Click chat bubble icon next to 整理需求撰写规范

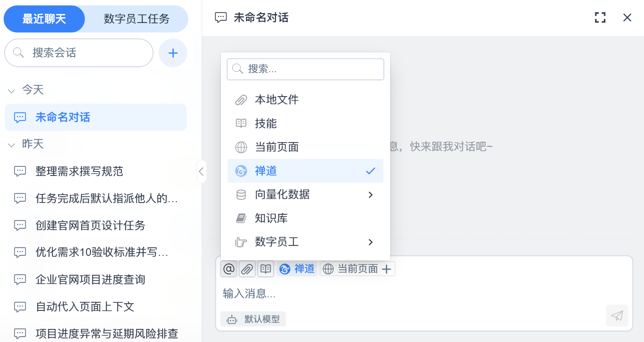(x=20, y=171)
